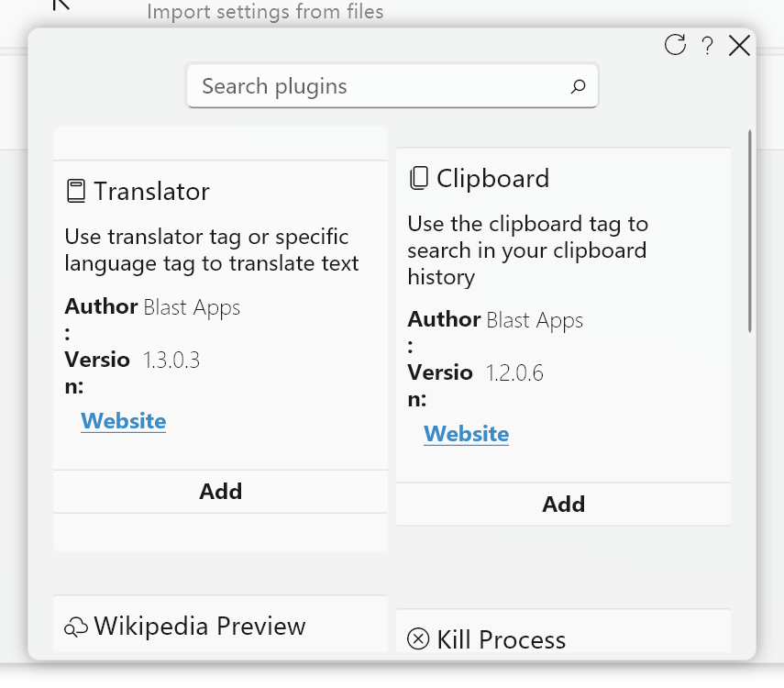
Task: Click Import settings from files text
Action: point(265,11)
